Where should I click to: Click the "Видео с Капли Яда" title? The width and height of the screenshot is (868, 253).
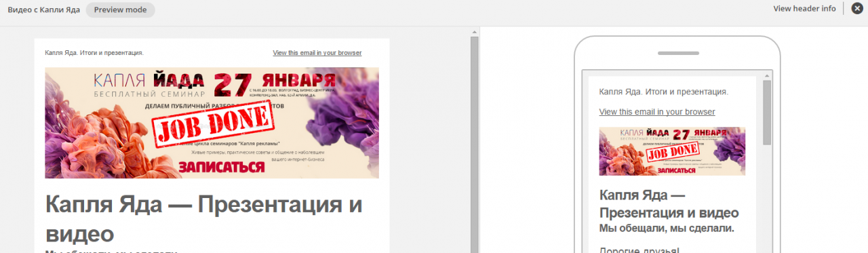43,9
